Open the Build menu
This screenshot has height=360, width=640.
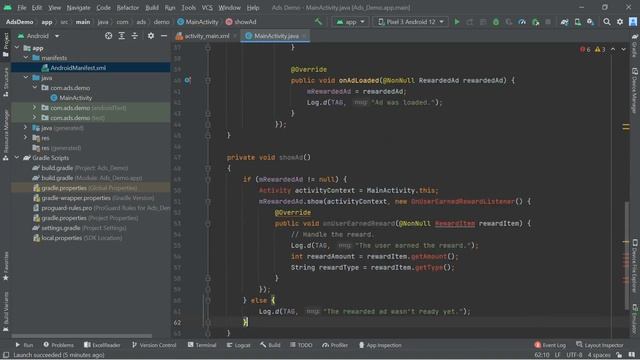(152, 8)
